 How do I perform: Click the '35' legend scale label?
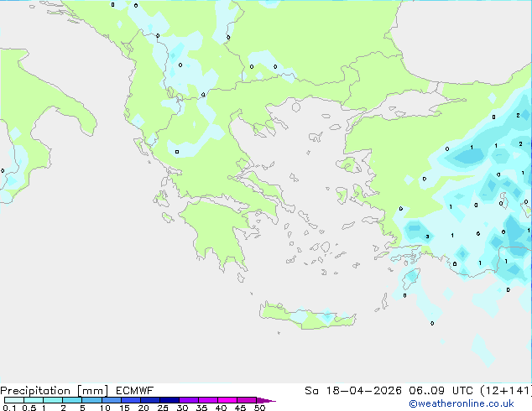[201, 408]
